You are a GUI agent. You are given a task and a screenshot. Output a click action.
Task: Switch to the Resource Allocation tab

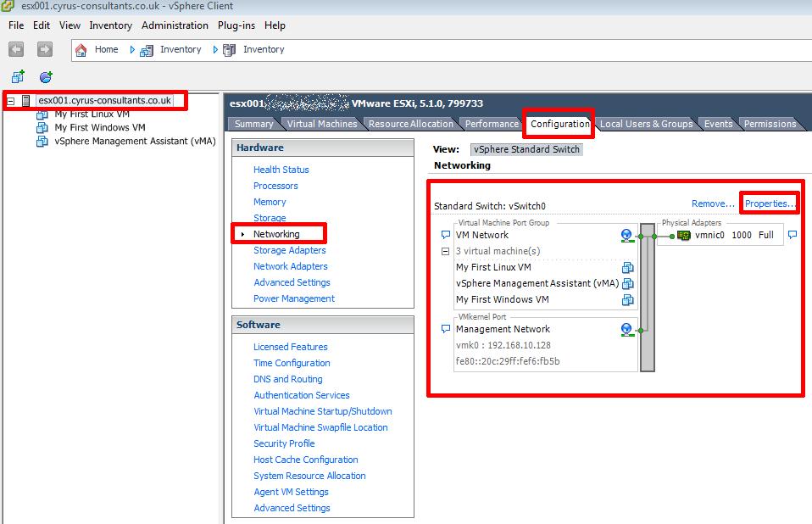pyautogui.click(x=410, y=124)
